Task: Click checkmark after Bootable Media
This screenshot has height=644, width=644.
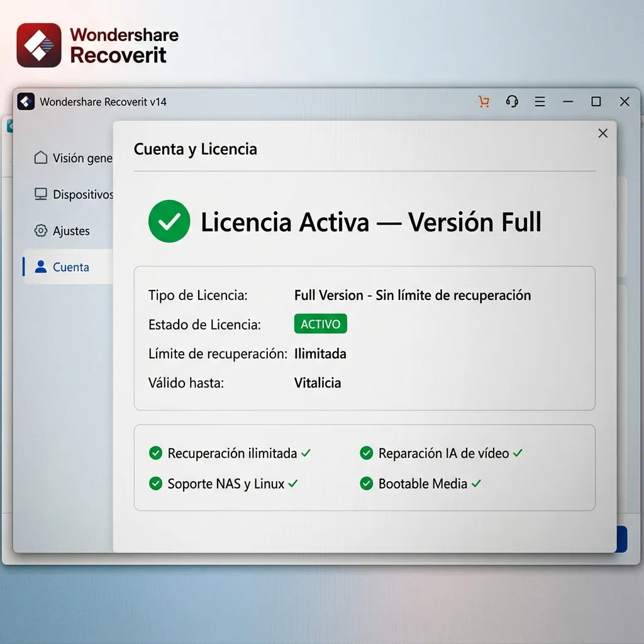Action: point(476,484)
